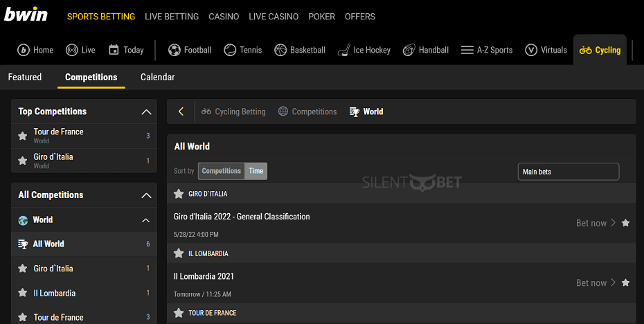This screenshot has height=324, width=644.
Task: Collapse the All Competitions panel
Action: (146, 195)
